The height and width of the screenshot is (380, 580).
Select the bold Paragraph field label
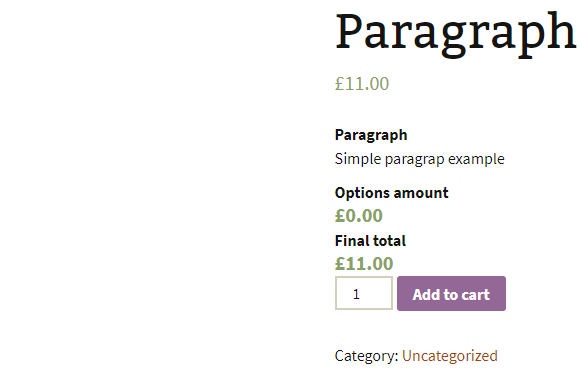371,135
